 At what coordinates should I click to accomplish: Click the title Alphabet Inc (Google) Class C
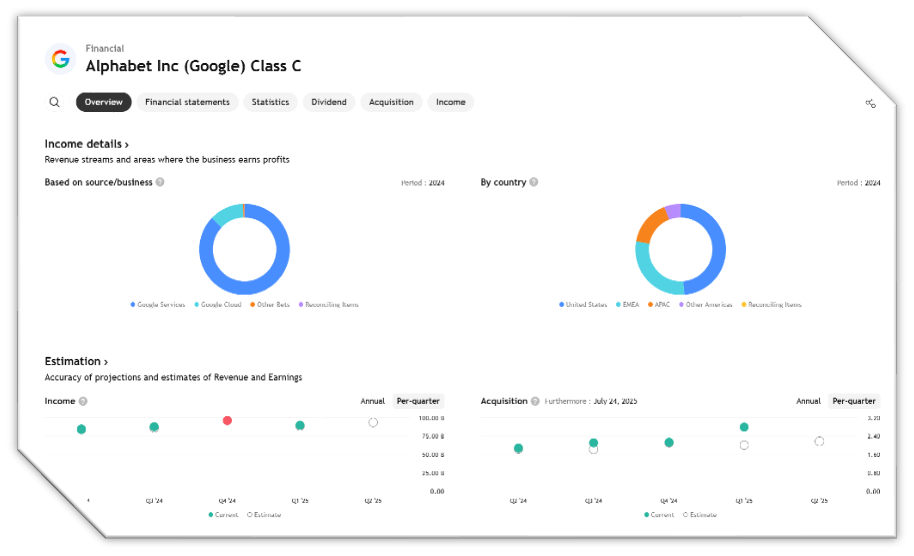pos(194,66)
